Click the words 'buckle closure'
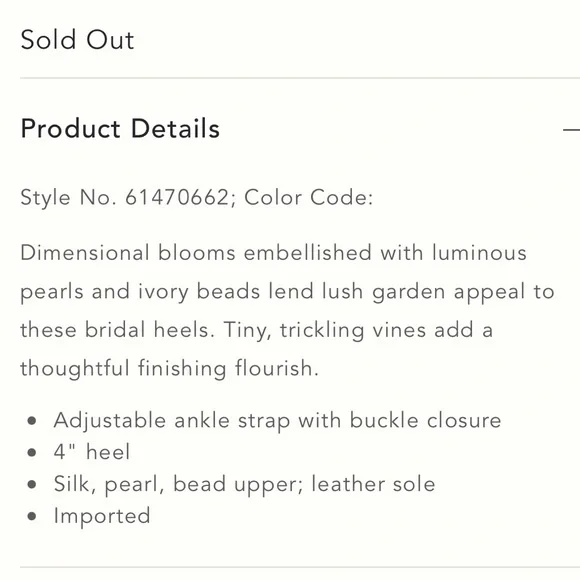The height and width of the screenshot is (580, 580). [426, 420]
